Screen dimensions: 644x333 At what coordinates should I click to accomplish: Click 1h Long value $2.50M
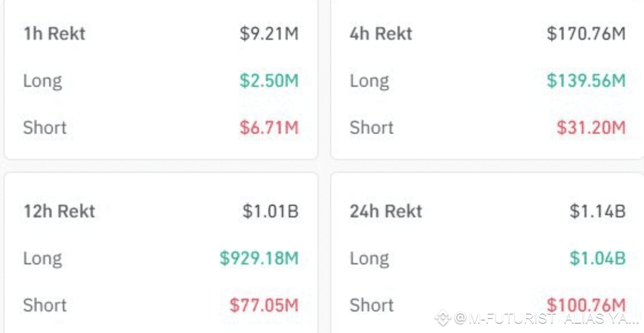pyautogui.click(x=269, y=81)
